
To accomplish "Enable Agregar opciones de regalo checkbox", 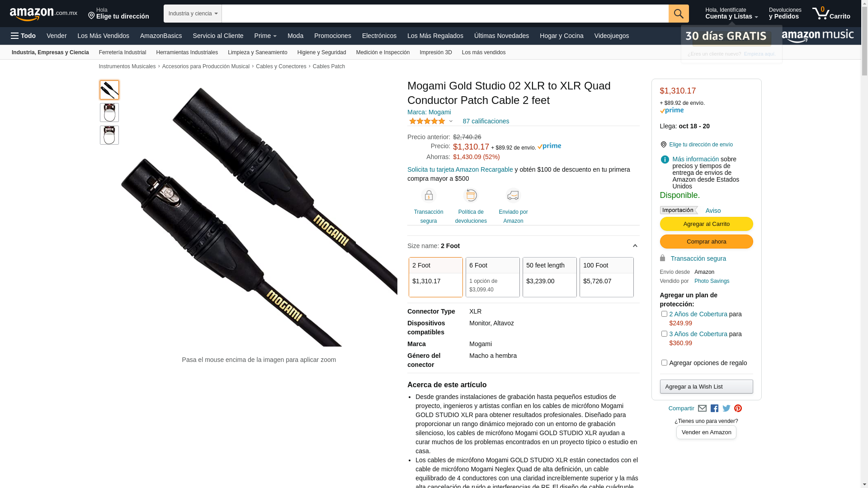I will click(664, 363).
